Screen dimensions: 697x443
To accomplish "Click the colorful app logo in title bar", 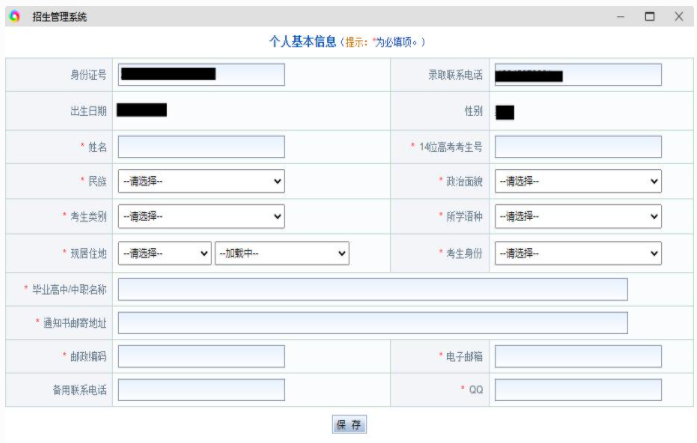I will (x=15, y=16).
